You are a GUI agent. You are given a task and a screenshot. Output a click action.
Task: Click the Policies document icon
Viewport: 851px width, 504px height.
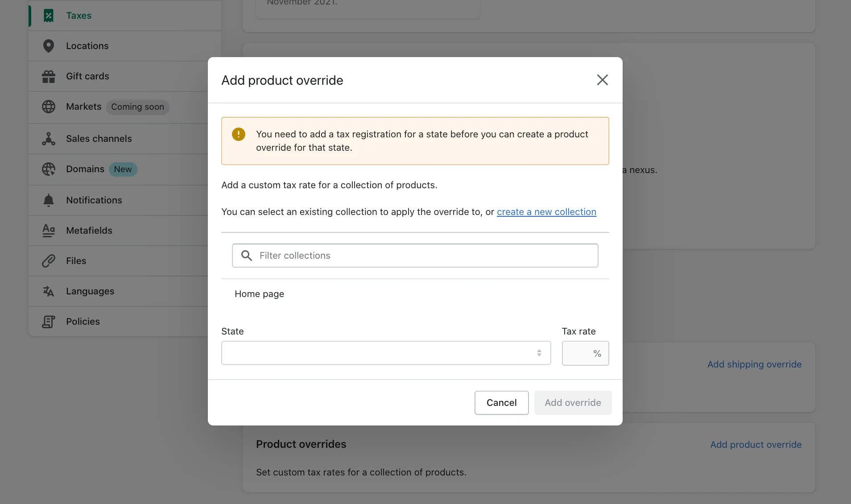[x=49, y=322]
